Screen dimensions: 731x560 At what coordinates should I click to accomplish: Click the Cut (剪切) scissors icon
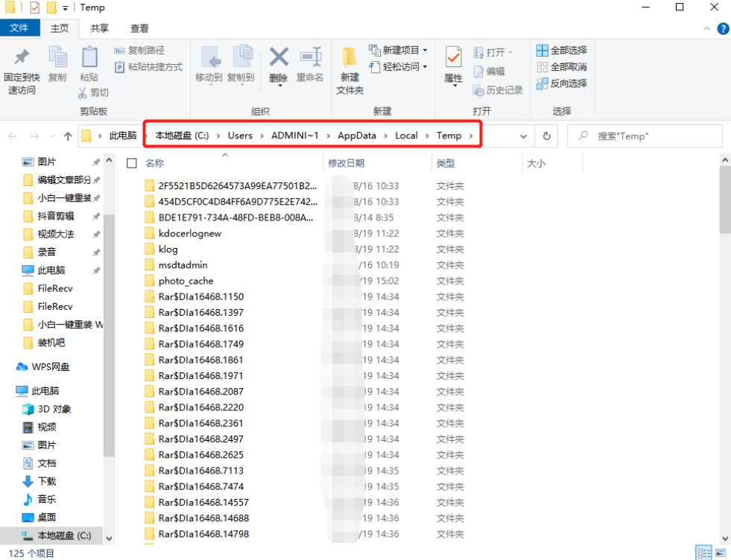(x=83, y=92)
